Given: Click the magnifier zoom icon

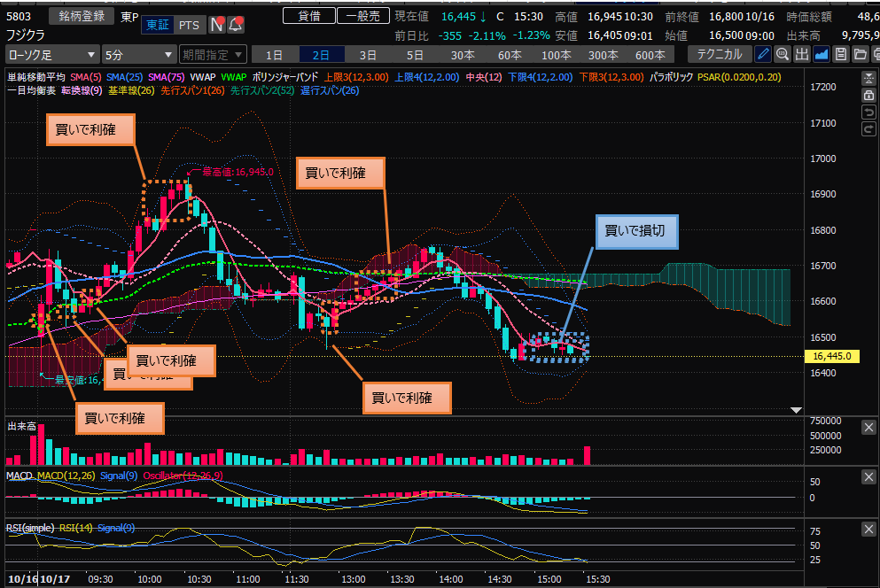Looking at the screenshot, I should tap(783, 54).
